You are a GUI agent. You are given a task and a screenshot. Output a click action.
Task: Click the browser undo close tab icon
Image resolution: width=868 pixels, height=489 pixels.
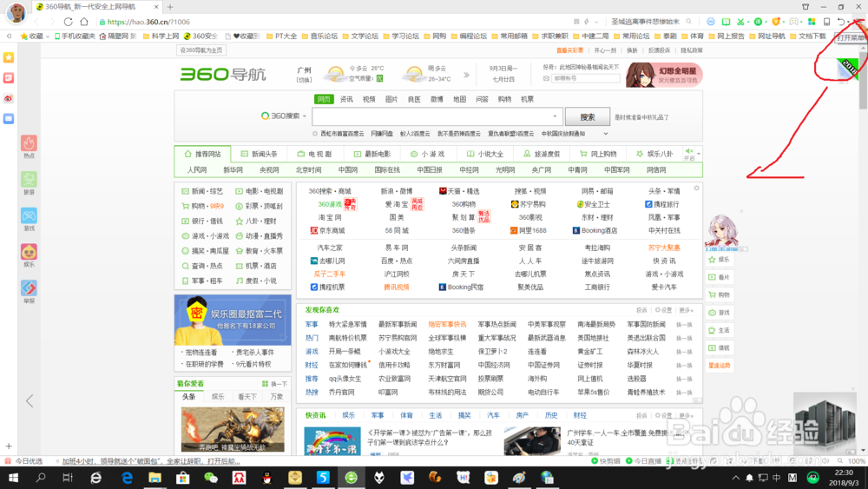tap(841, 22)
